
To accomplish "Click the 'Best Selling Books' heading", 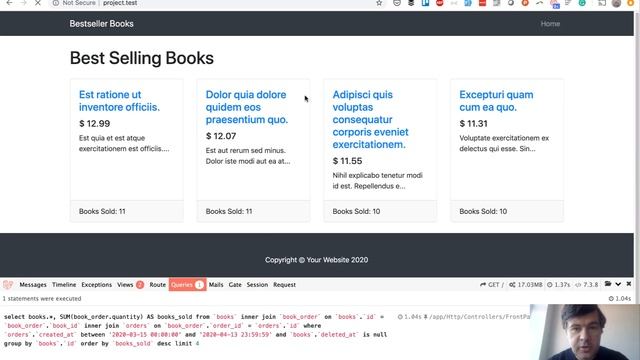I will [142, 58].
